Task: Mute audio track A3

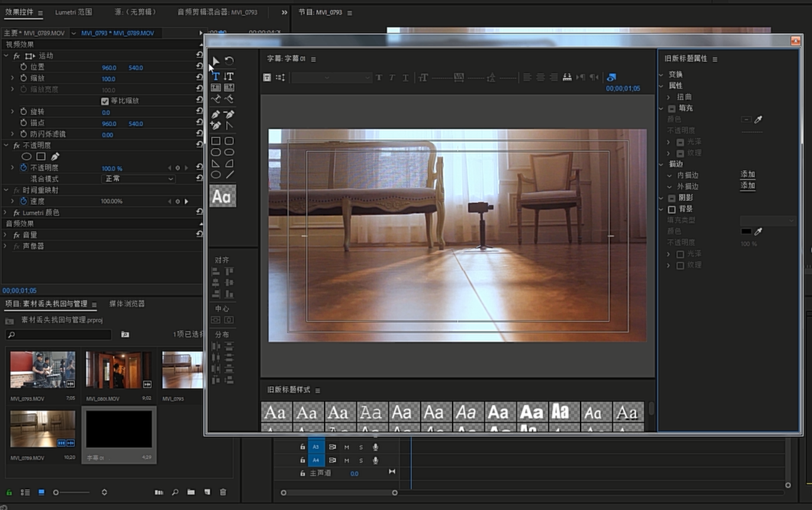Action: tap(347, 447)
